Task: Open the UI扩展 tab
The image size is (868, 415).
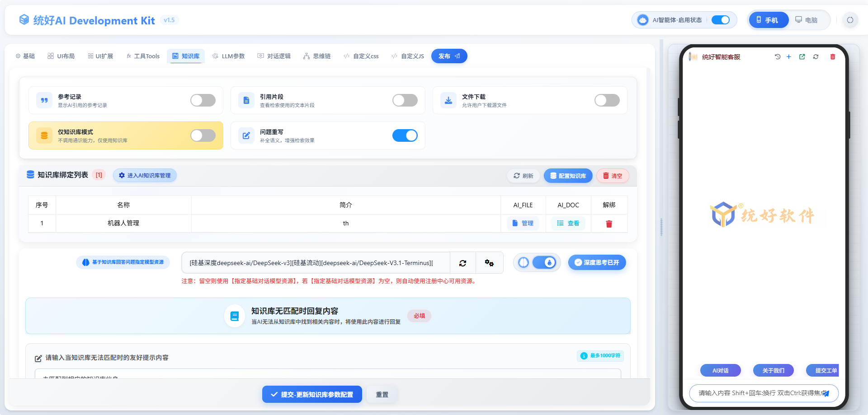Action: pyautogui.click(x=100, y=56)
